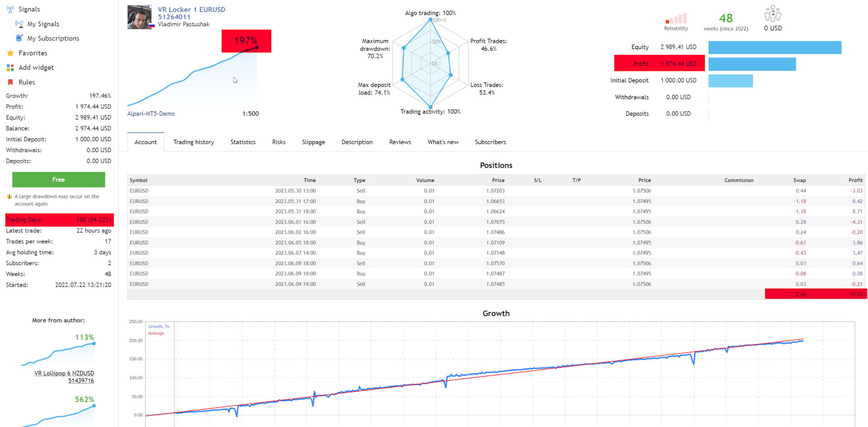Click the Add widget colored squares icon

pyautogui.click(x=10, y=67)
